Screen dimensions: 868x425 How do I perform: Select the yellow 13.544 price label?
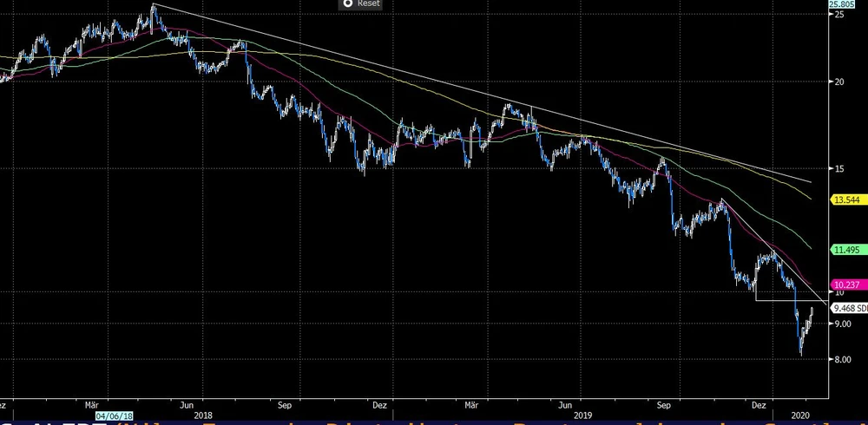pos(845,200)
